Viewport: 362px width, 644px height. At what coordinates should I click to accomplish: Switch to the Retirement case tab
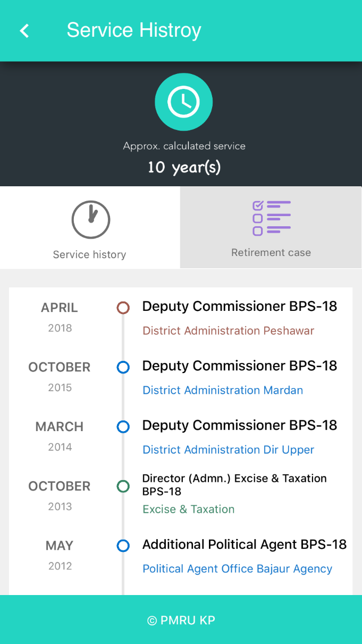pos(271,252)
